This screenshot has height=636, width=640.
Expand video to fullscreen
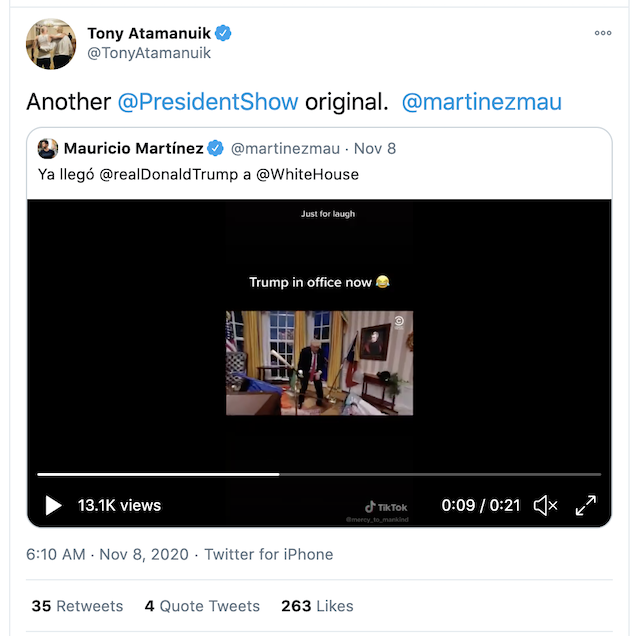pyautogui.click(x=586, y=506)
